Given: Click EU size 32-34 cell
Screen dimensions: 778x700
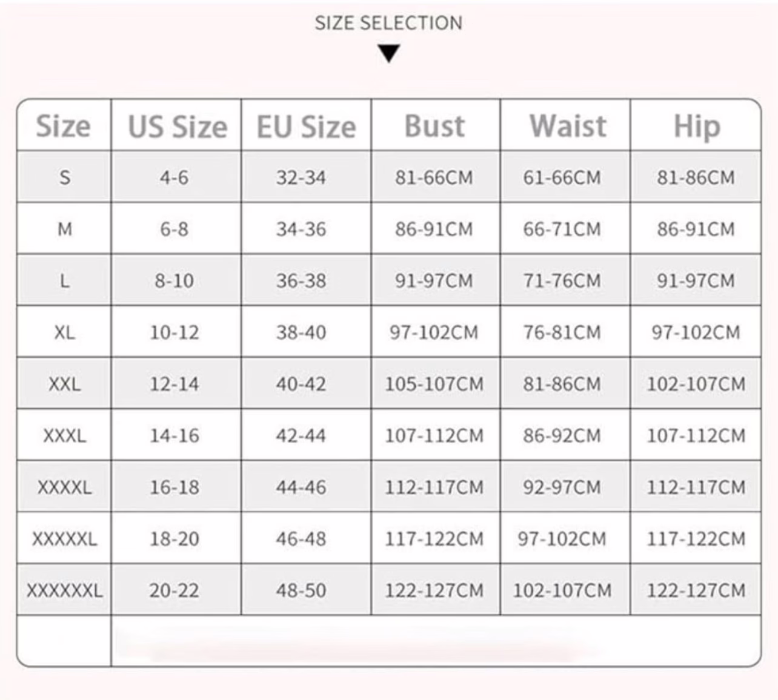Looking at the screenshot, I should [x=301, y=177].
